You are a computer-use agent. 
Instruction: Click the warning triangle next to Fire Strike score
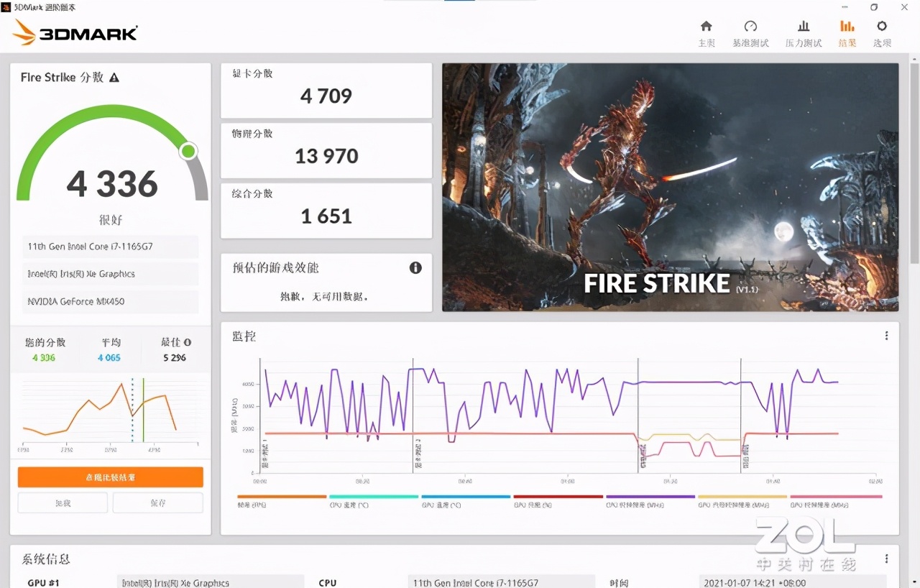pos(114,77)
